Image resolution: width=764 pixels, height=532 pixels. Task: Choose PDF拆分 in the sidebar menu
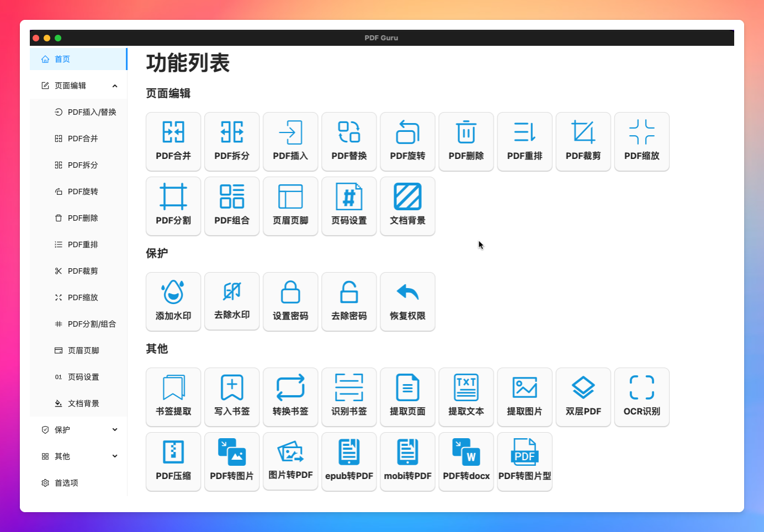78,165
